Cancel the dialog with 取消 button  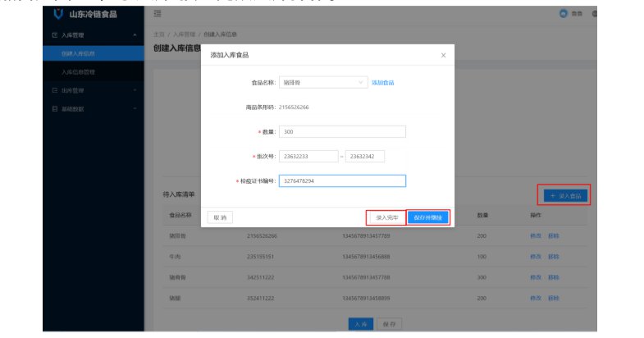[220, 217]
